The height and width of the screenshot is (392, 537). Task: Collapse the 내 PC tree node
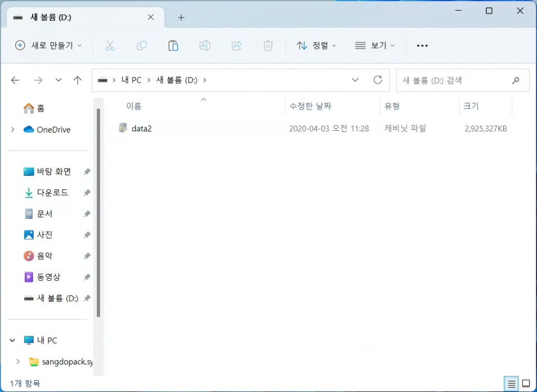[x=13, y=340]
